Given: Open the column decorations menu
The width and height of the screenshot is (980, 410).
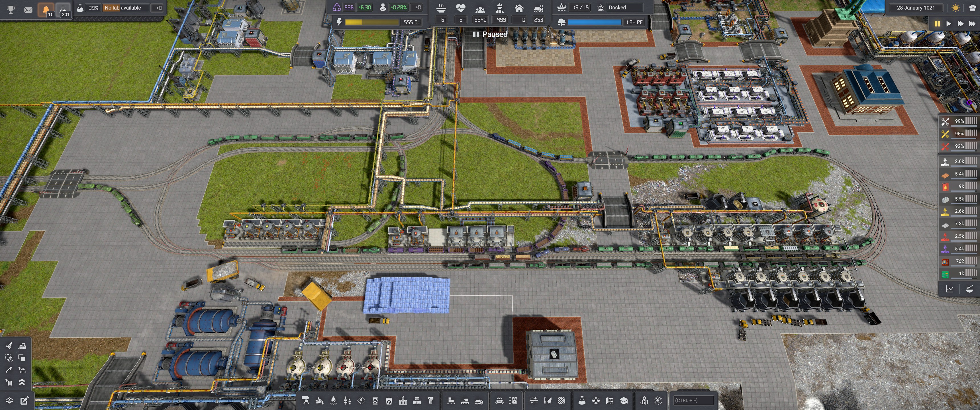Looking at the screenshot, I should click(x=431, y=400).
